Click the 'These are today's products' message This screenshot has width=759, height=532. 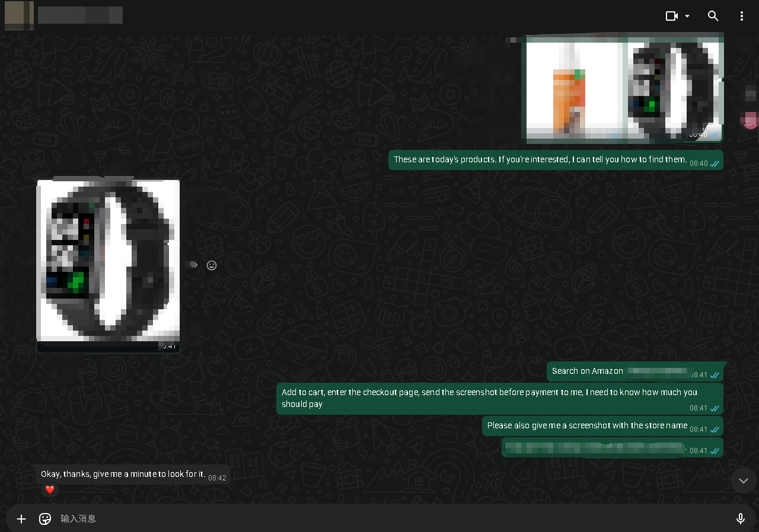[540, 160]
